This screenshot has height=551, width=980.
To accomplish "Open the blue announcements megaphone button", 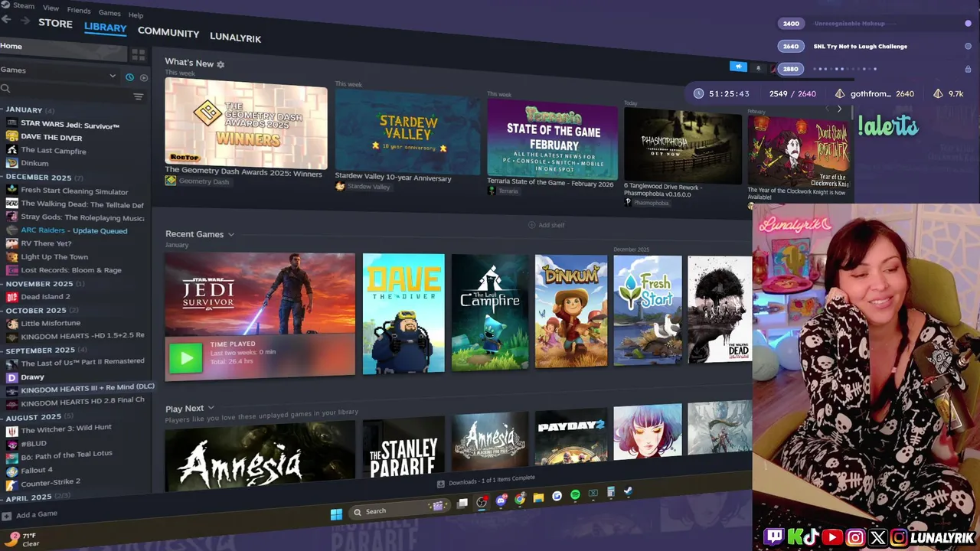I will click(738, 67).
